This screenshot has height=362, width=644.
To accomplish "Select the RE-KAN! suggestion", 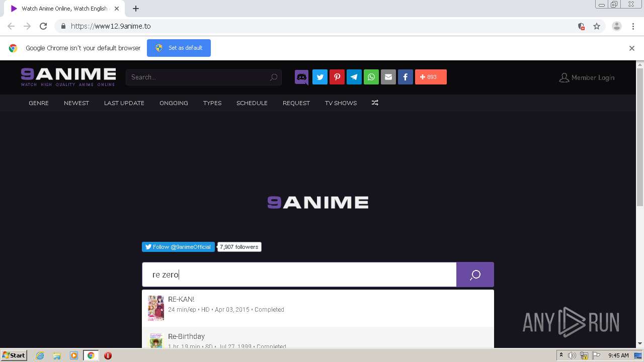I will pos(318,308).
